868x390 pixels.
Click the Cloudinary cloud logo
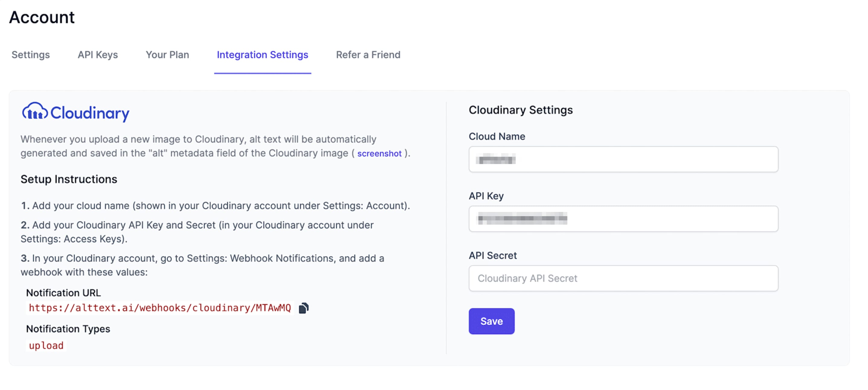(x=35, y=111)
